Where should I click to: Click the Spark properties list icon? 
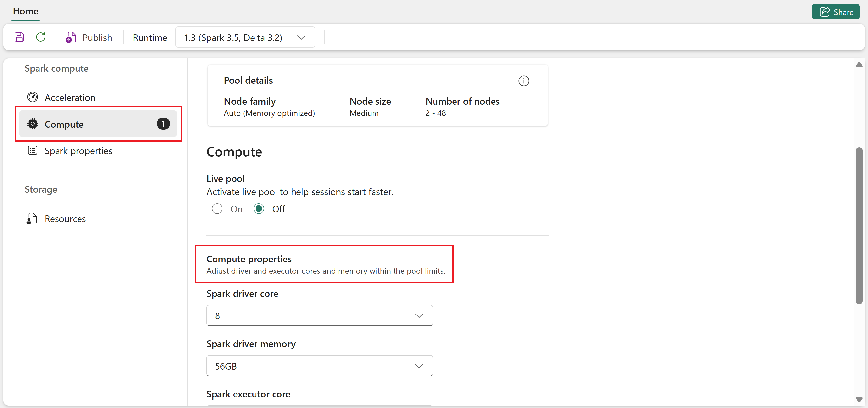click(32, 150)
